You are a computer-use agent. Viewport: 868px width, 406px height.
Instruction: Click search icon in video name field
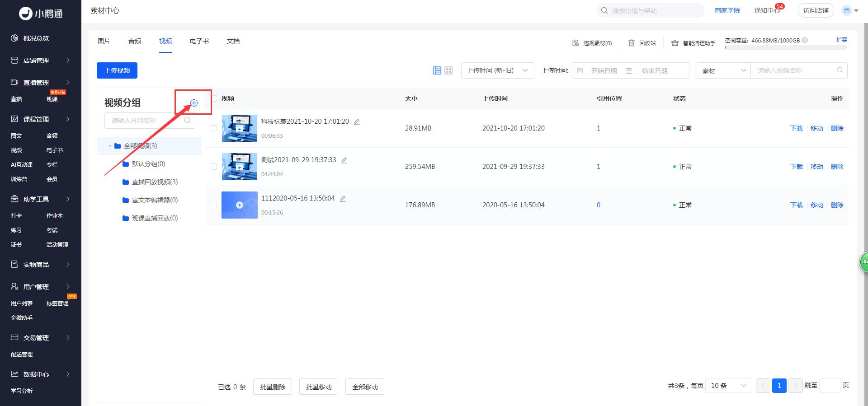coord(840,70)
